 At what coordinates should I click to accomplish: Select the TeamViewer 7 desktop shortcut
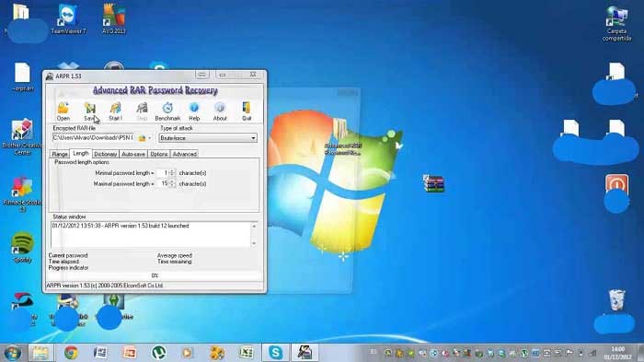pos(68,18)
